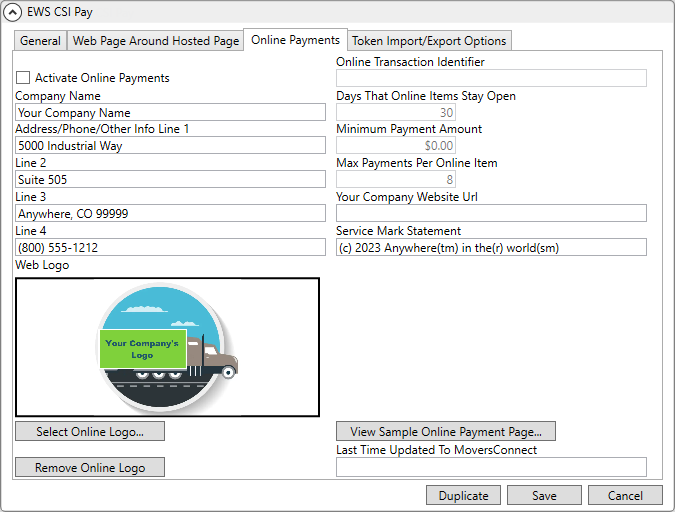Click the Last Time Updated To MoversConnect label
The image size is (675, 512).
coord(437,450)
